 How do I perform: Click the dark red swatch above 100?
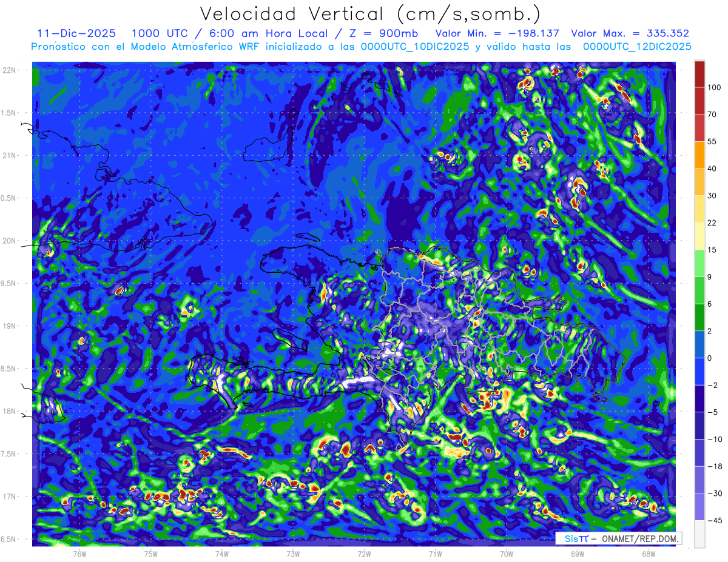pos(699,74)
